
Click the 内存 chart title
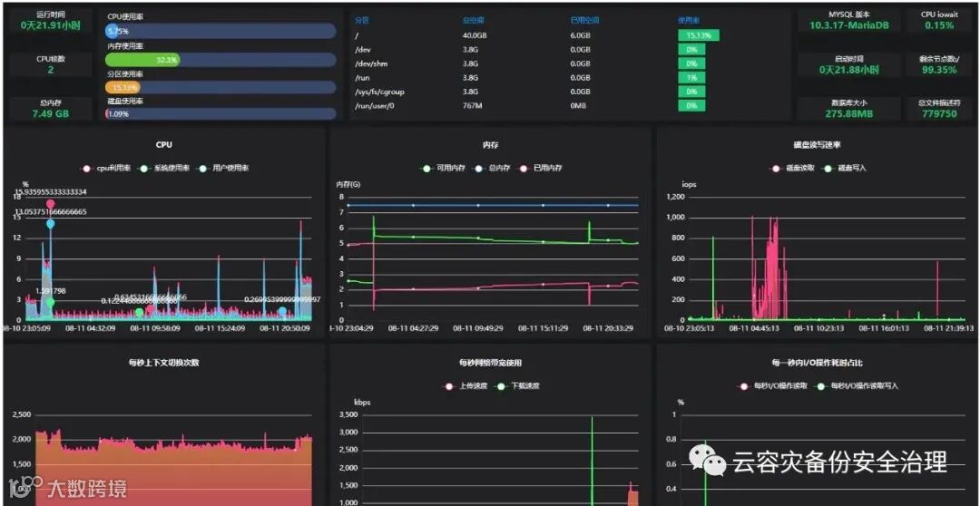pos(490,144)
